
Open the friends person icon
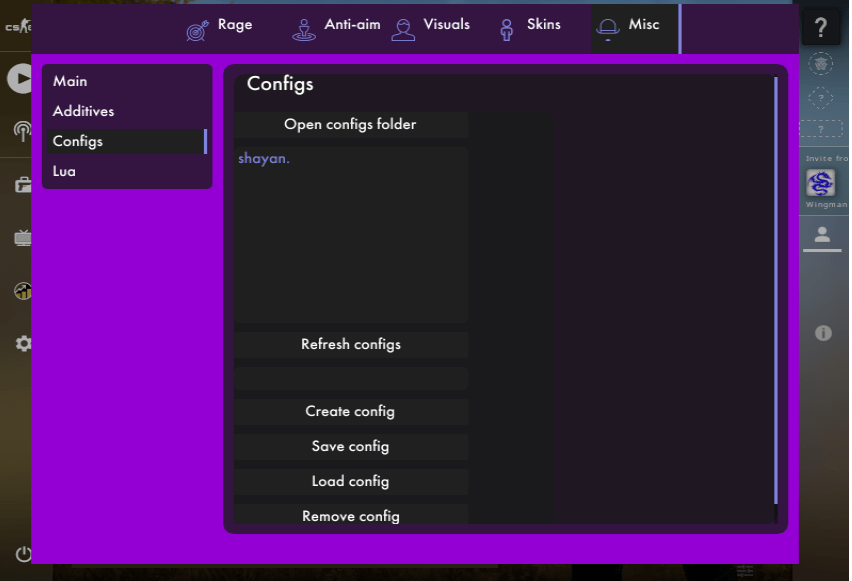tap(822, 235)
